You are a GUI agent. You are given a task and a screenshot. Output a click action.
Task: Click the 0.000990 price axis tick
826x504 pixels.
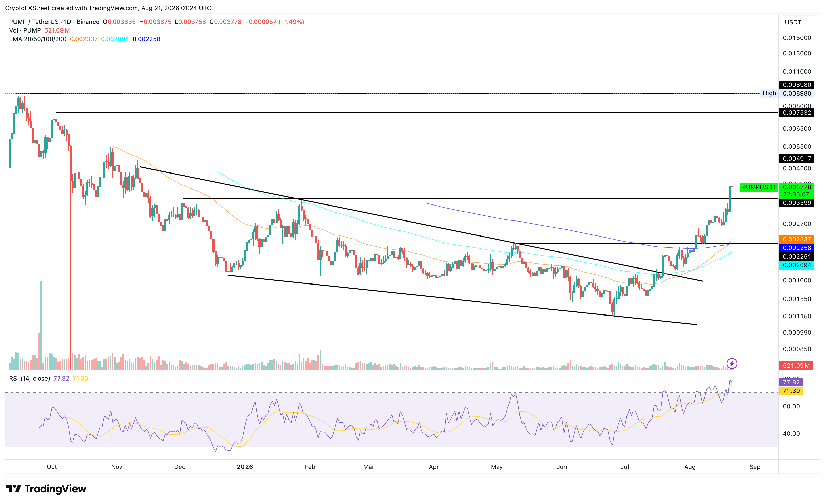[x=797, y=333]
